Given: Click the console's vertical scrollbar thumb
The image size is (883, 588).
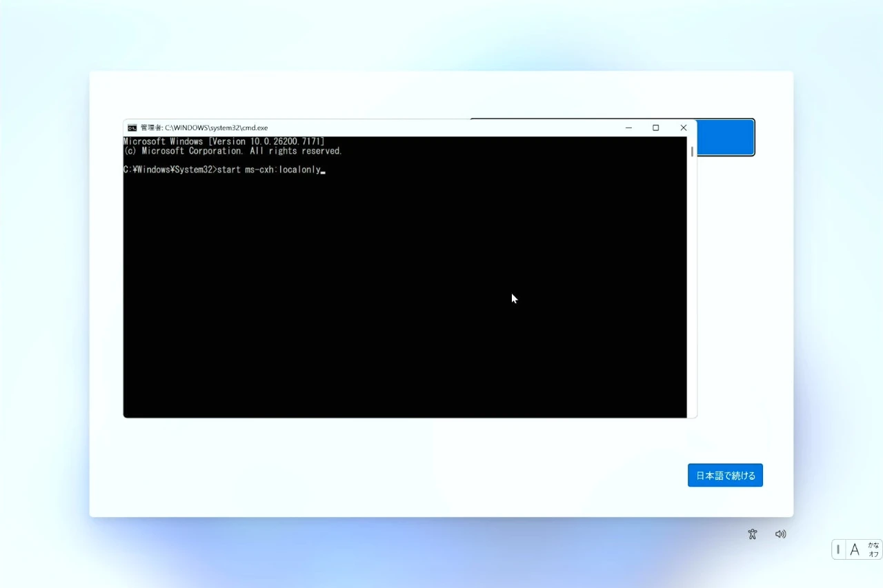Looking at the screenshot, I should pos(692,152).
